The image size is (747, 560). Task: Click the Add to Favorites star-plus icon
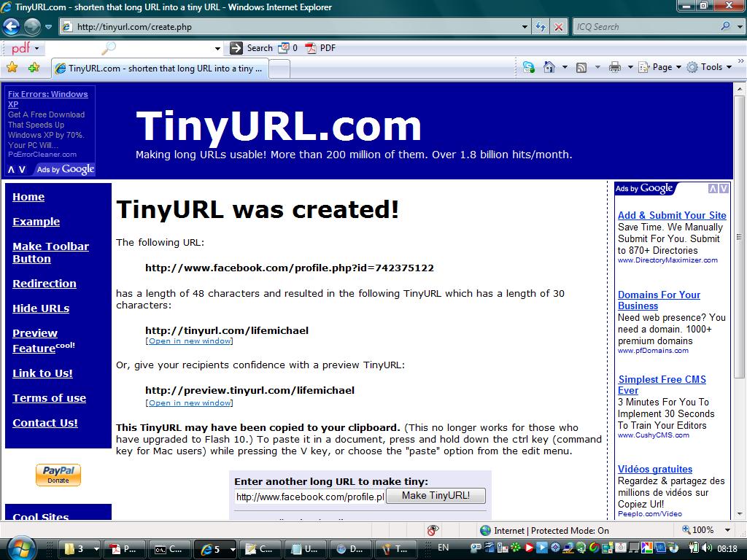(x=34, y=68)
